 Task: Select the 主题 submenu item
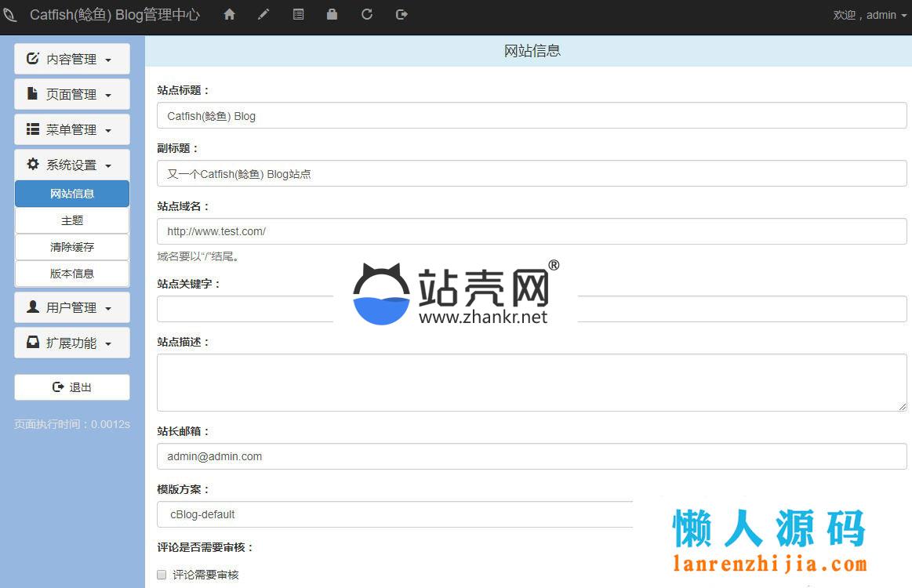tap(72, 220)
